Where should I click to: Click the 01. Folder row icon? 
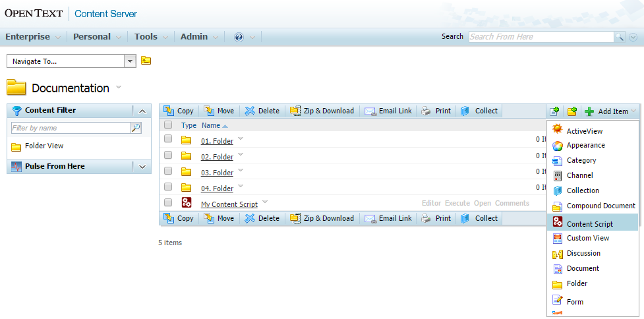[x=187, y=140]
